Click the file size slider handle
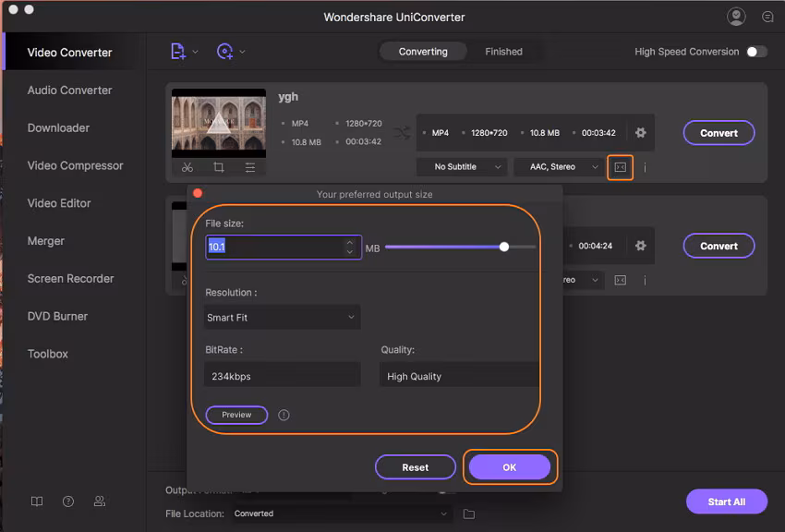The image size is (785, 532). click(504, 247)
